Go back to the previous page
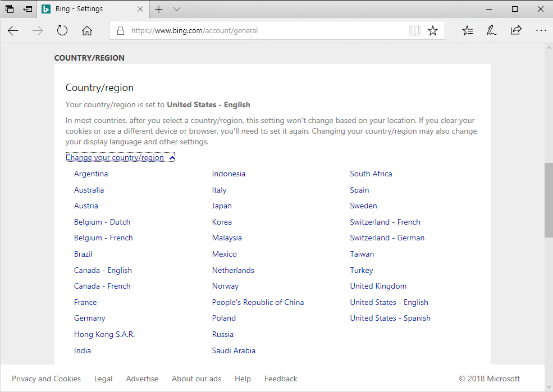 13,31
